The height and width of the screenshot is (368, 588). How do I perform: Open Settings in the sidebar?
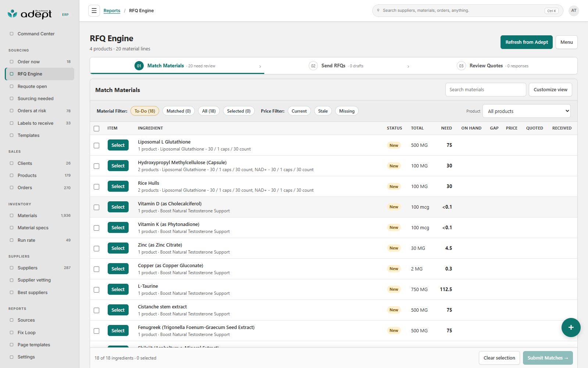(x=40, y=357)
